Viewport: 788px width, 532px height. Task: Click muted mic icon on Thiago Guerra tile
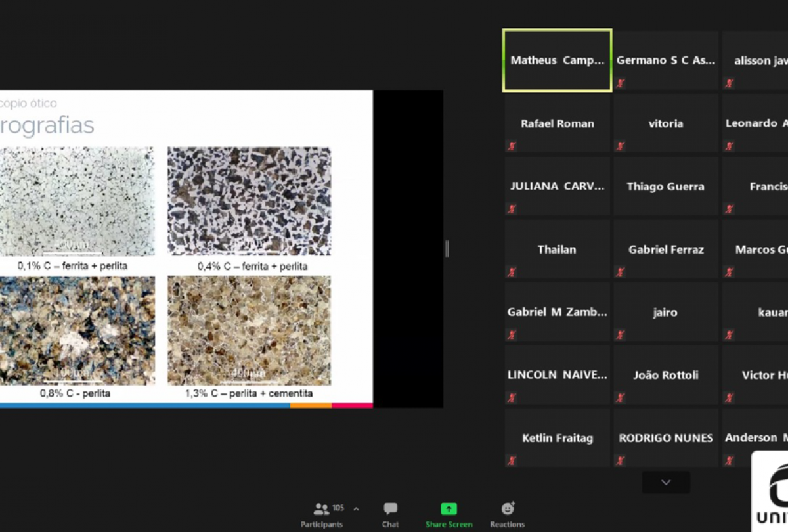[621, 210]
